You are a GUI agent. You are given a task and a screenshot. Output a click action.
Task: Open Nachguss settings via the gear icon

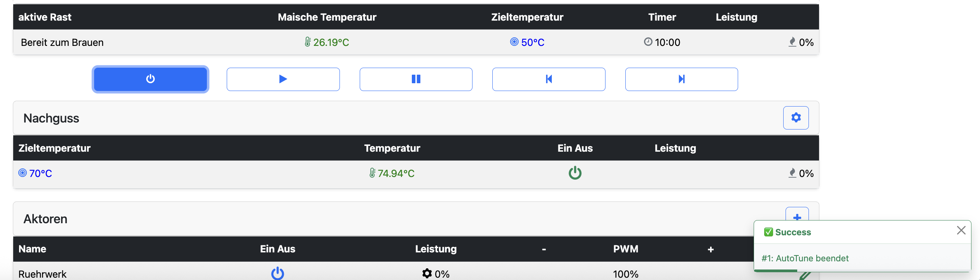pos(796,117)
